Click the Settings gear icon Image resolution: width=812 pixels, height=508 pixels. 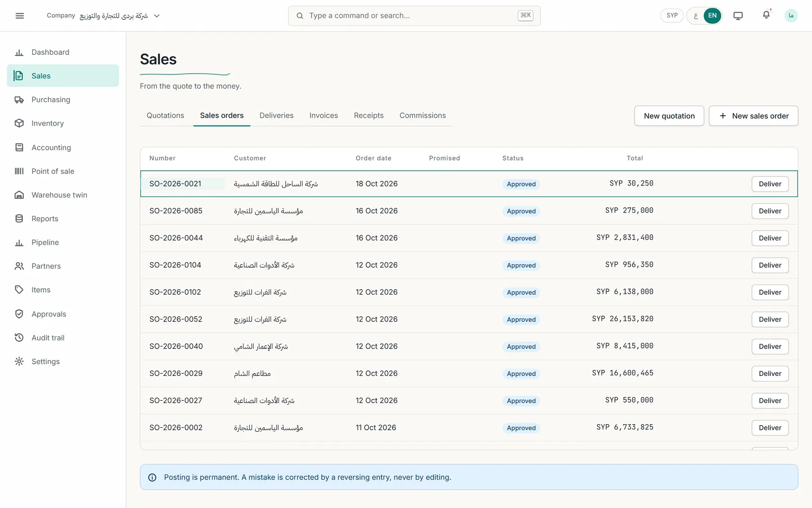pos(19,362)
